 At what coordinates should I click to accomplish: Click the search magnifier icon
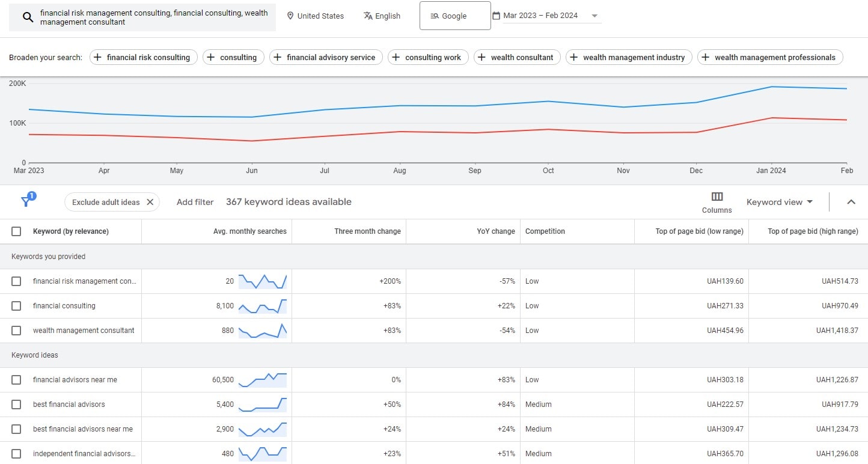coord(26,17)
